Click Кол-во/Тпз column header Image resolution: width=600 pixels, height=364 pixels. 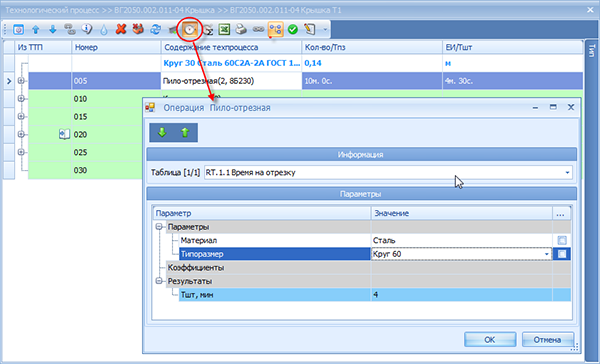tap(372, 47)
